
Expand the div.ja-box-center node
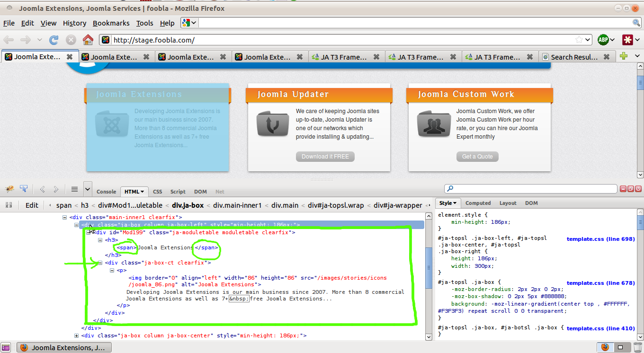point(77,335)
